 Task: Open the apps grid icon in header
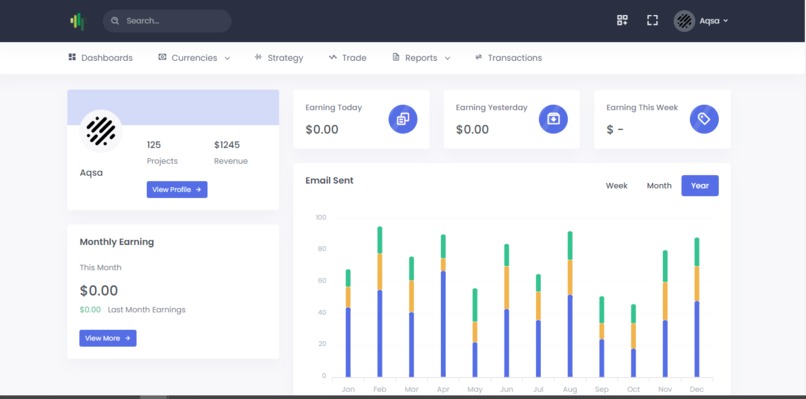622,21
